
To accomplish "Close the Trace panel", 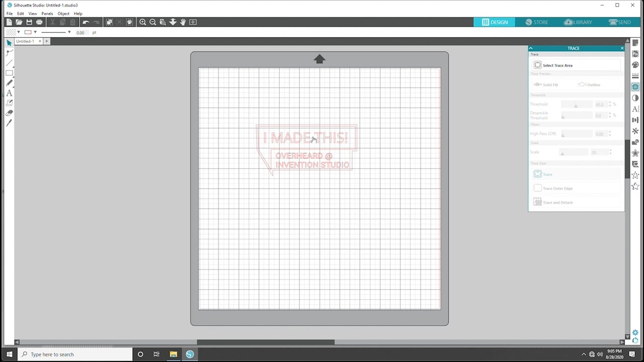I will point(622,48).
